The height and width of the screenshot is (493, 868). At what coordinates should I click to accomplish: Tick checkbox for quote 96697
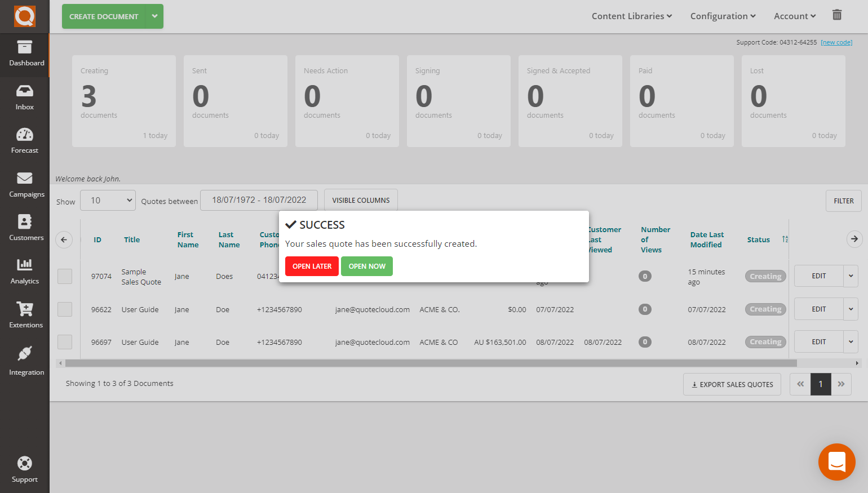[x=65, y=342]
